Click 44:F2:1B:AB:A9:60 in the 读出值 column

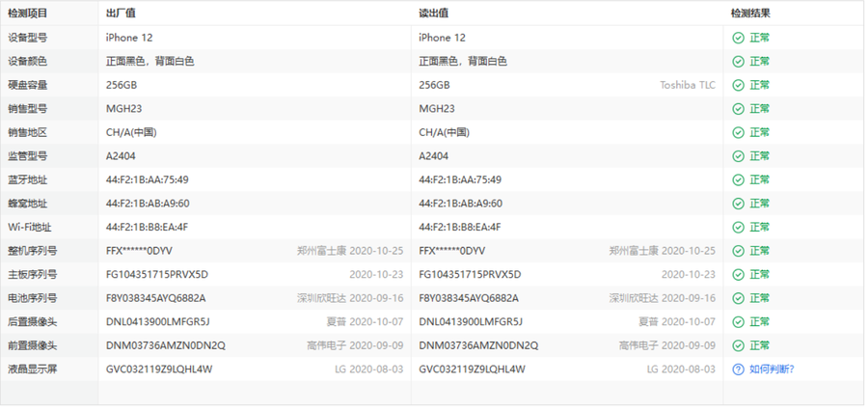click(x=461, y=204)
